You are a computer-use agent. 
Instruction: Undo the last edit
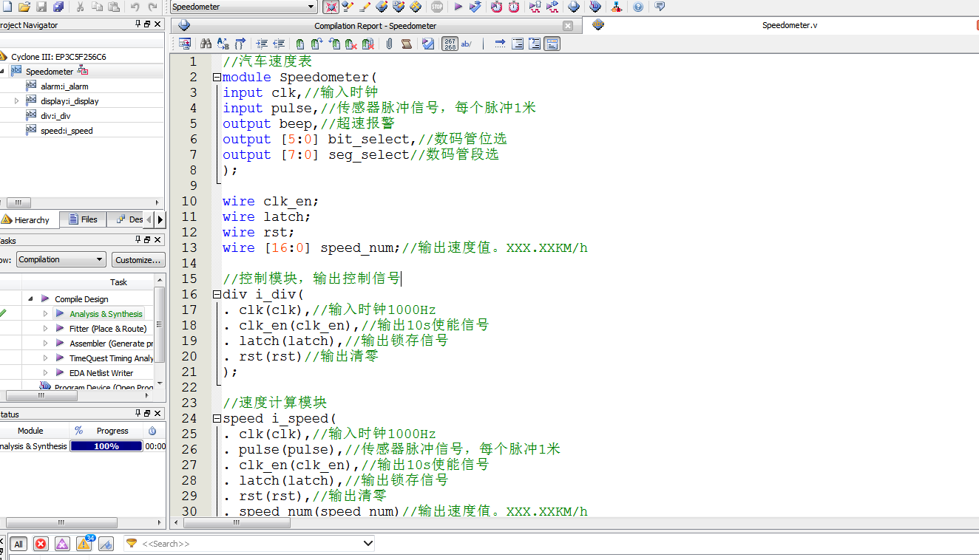[x=135, y=7]
